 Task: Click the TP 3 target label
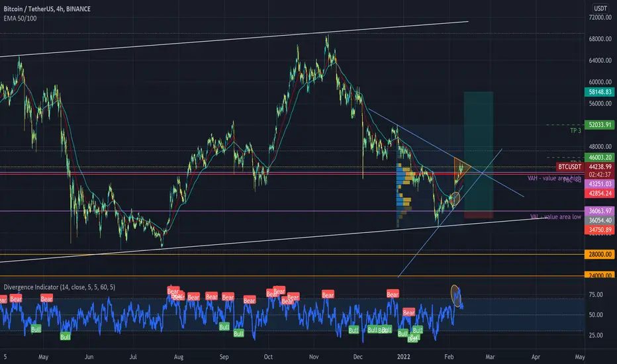pos(575,130)
